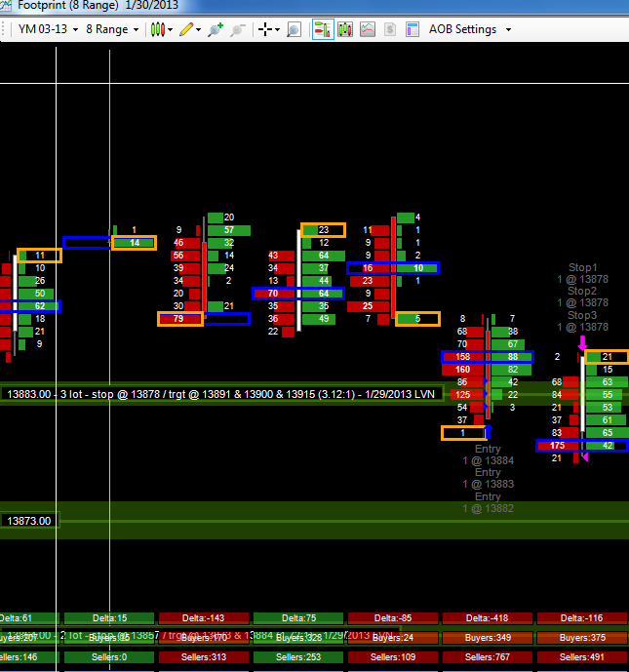Select the 13883.00 3 lot line label
This screenshot has height=672, width=629.
click(x=221, y=394)
